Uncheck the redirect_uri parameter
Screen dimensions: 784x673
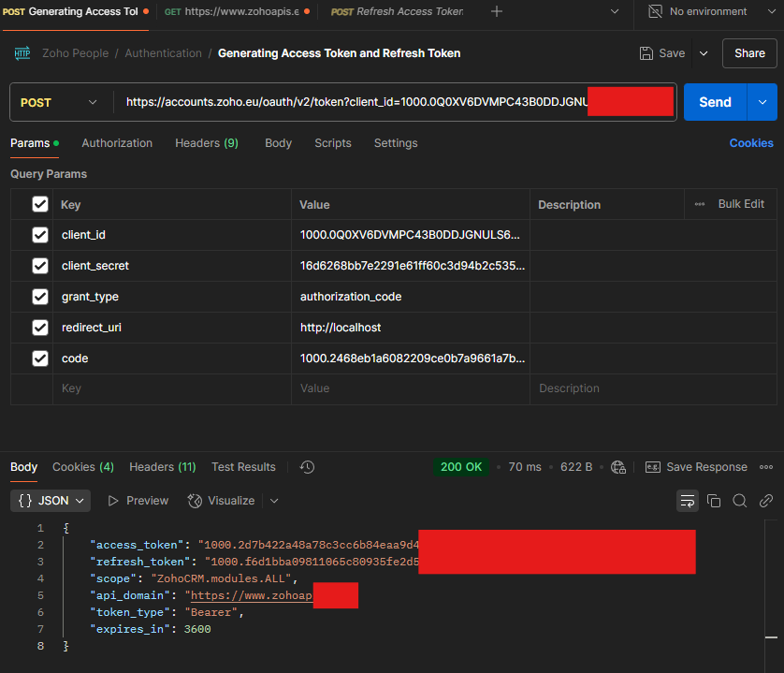tap(40, 328)
